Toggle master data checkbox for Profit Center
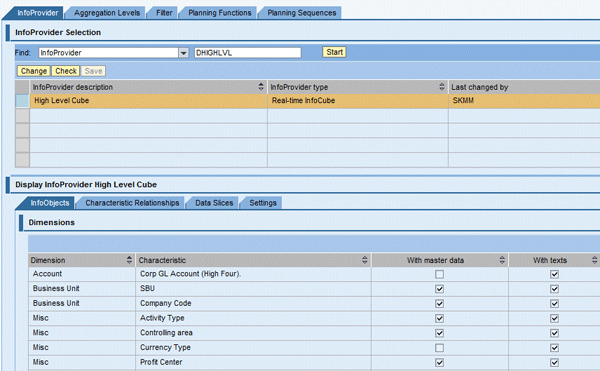The width and height of the screenshot is (600, 371). (x=439, y=362)
